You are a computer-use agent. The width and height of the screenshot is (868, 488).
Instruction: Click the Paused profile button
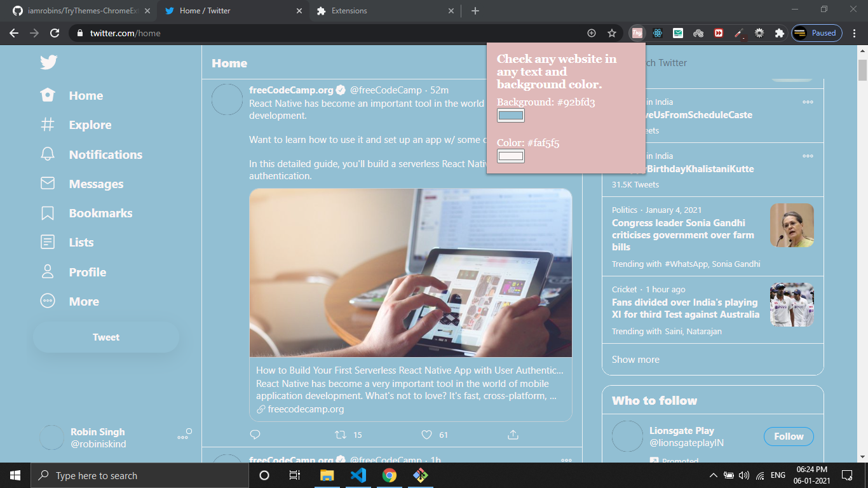[817, 33]
